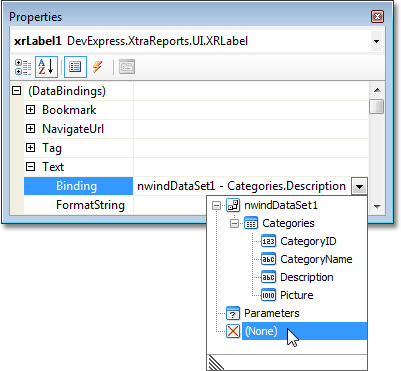Click the Categories table icon
This screenshot has height=371, width=401.
251,223
